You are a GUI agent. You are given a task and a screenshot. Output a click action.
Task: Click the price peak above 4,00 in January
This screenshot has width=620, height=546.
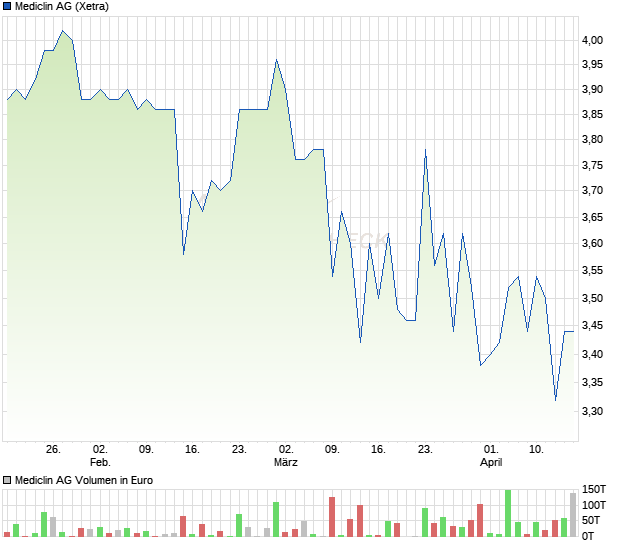[62, 31]
